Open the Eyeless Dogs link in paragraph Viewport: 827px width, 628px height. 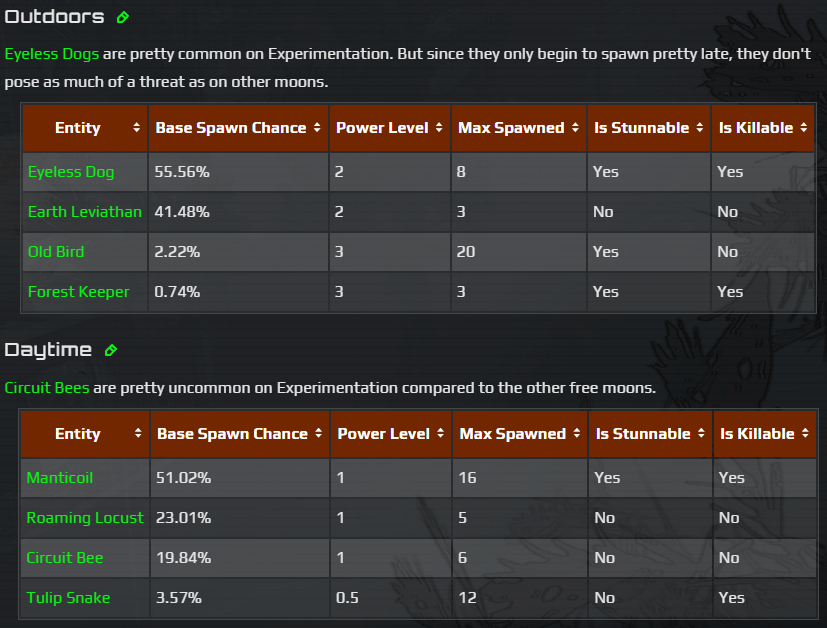click(52, 54)
